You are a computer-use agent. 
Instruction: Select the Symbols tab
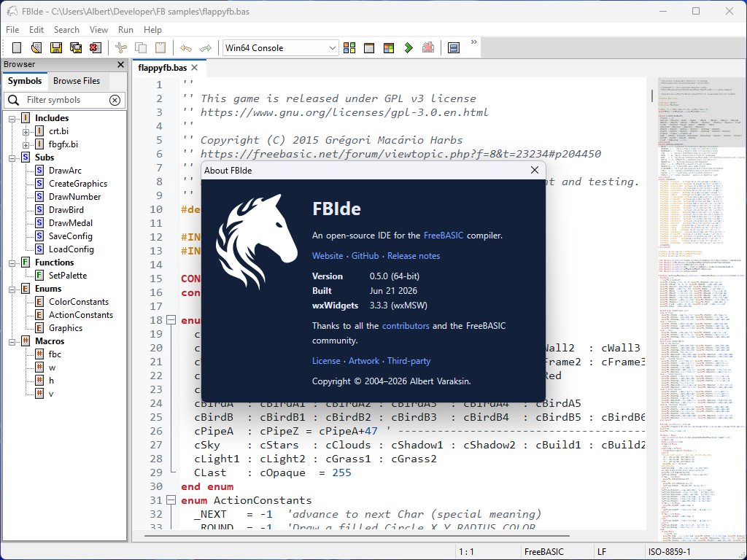pyautogui.click(x=25, y=81)
